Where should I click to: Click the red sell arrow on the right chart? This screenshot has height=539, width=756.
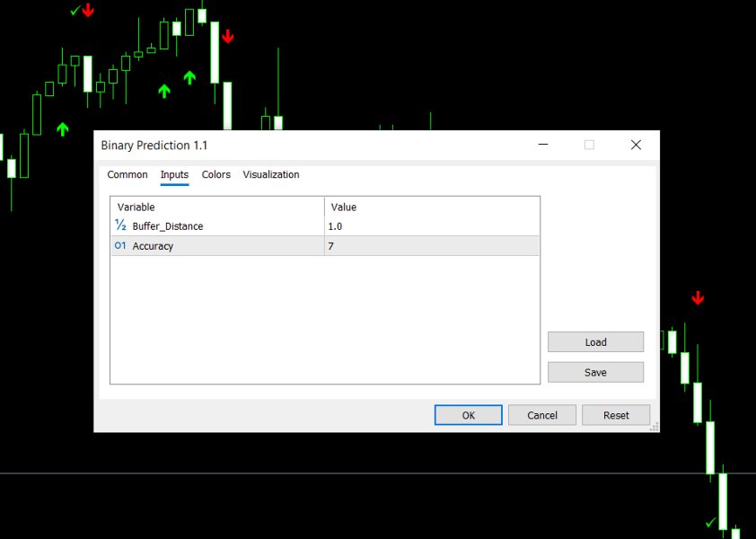699,297
